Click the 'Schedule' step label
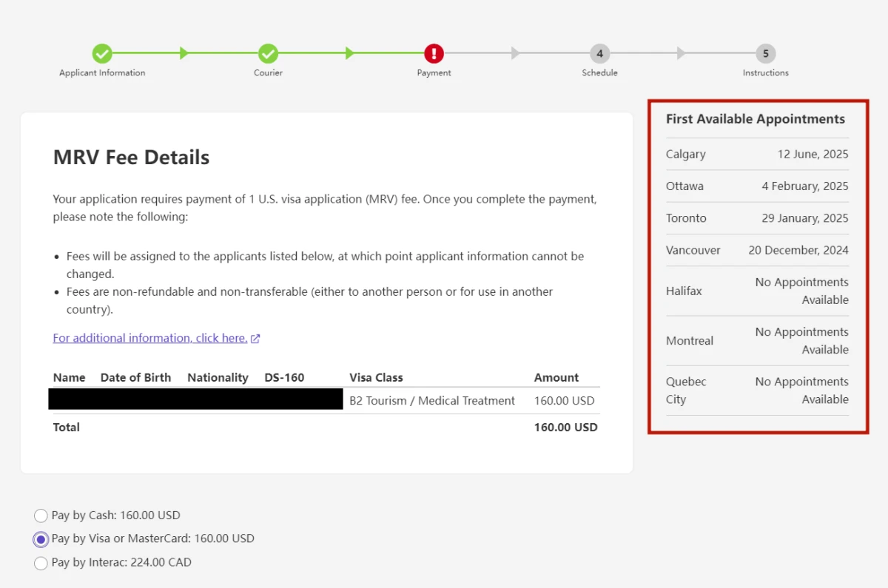The image size is (888, 588). tap(599, 72)
